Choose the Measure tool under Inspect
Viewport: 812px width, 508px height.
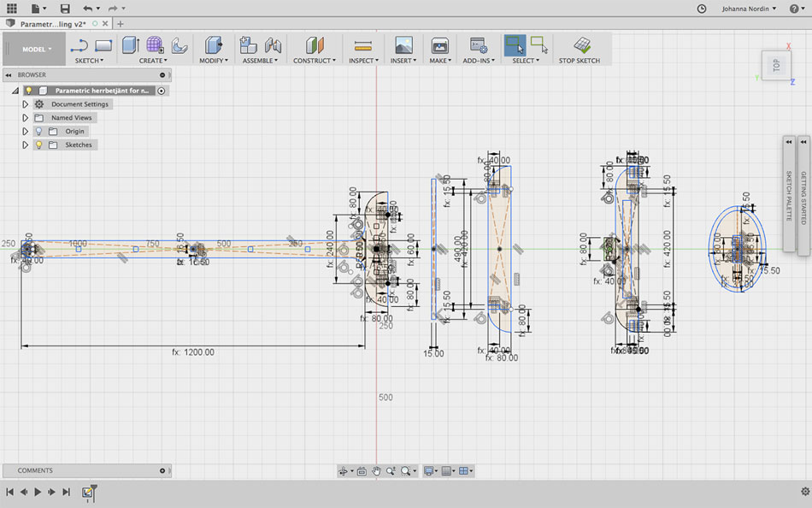point(363,45)
